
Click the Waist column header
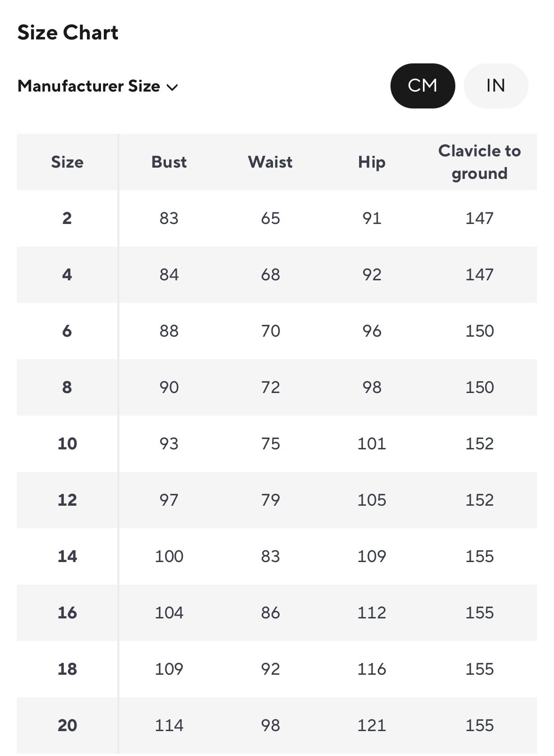(270, 162)
